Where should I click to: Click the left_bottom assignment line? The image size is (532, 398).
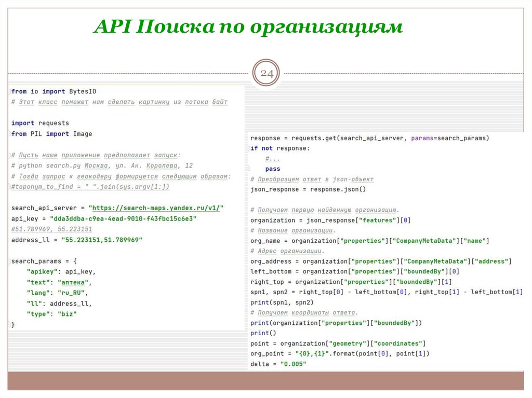(355, 271)
